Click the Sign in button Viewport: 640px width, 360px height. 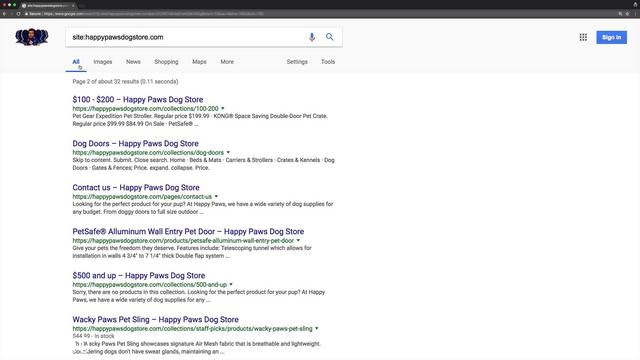(611, 37)
